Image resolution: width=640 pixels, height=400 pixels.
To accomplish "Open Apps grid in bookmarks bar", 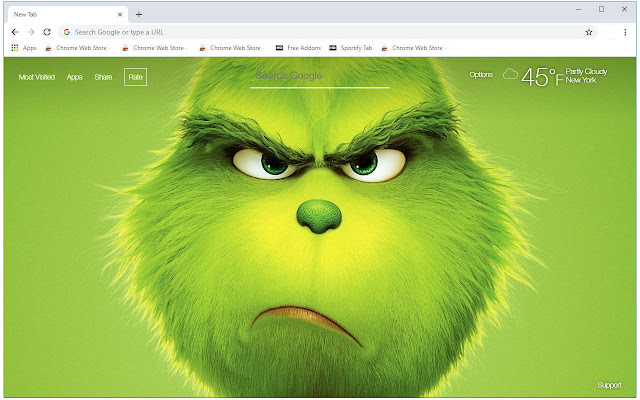I will (x=24, y=48).
